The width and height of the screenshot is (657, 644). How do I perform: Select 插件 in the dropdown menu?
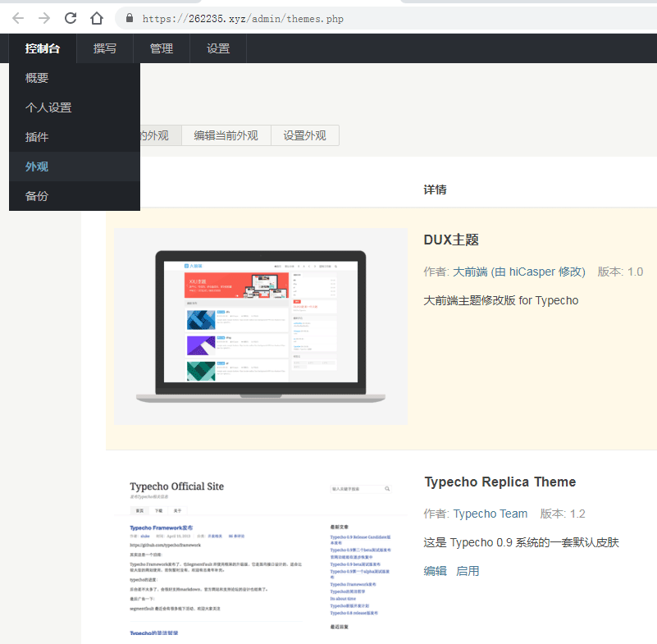[x=75, y=137]
